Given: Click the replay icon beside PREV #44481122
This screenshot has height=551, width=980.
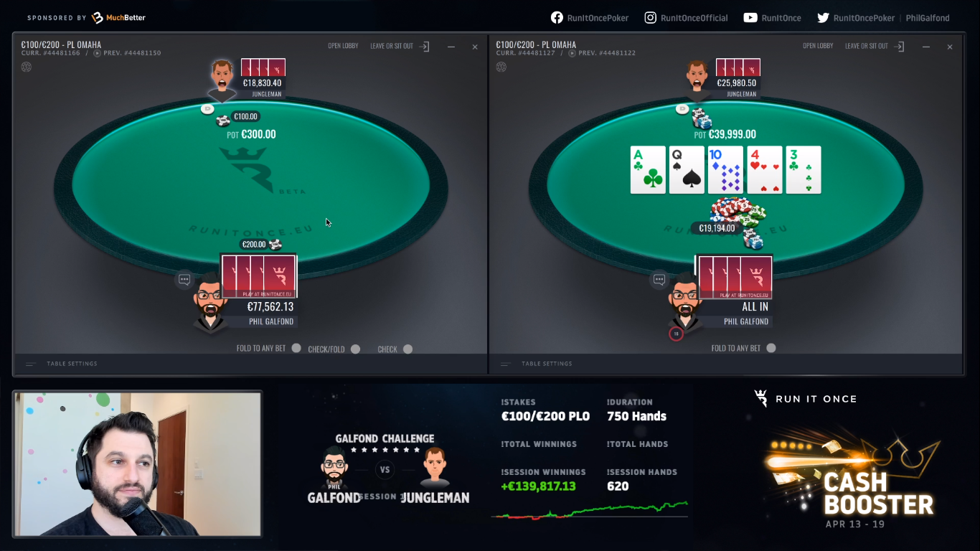Looking at the screenshot, I should coord(572,53).
